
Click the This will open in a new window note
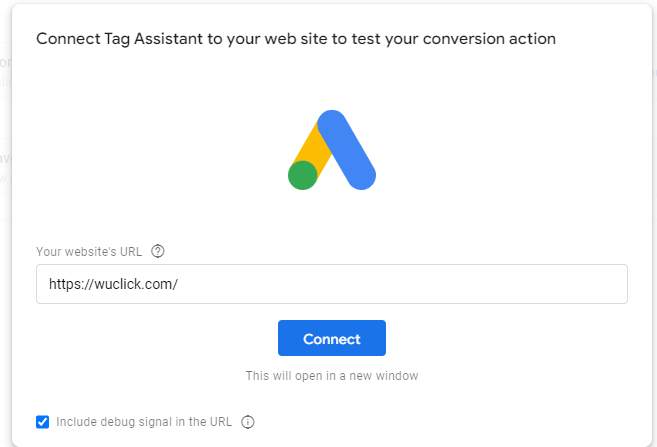click(x=332, y=376)
